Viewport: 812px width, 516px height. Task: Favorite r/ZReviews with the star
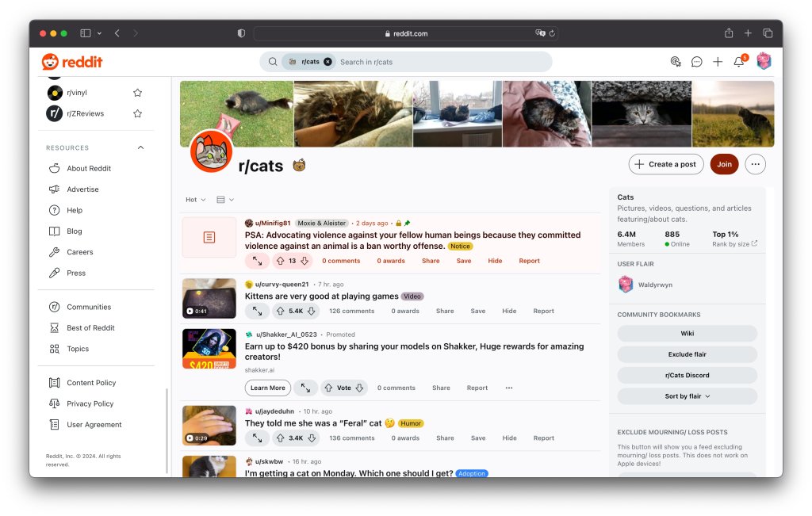coord(137,113)
